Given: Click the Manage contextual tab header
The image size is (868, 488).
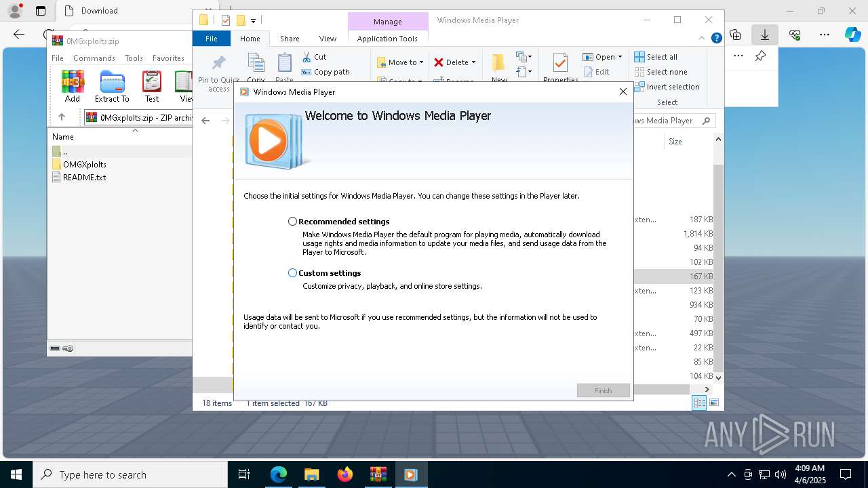Looking at the screenshot, I should click(x=387, y=22).
